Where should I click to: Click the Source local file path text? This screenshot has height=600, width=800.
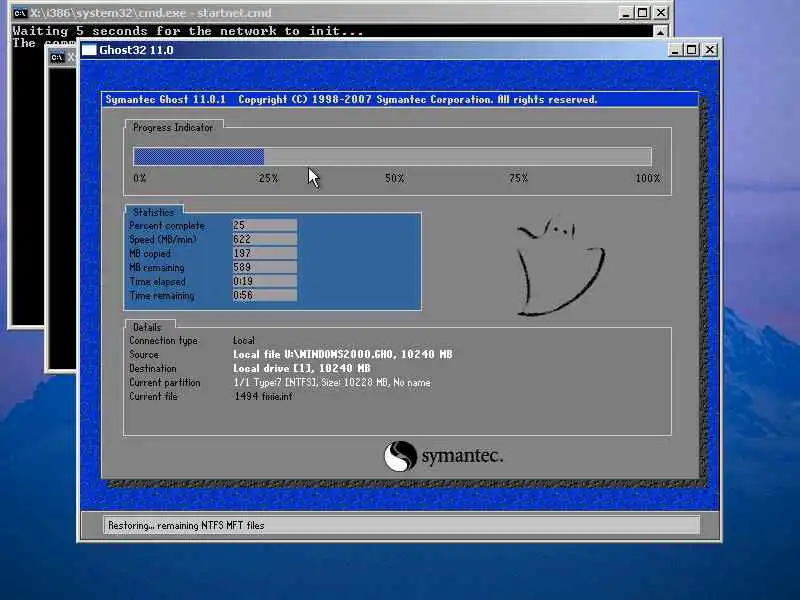(x=343, y=354)
